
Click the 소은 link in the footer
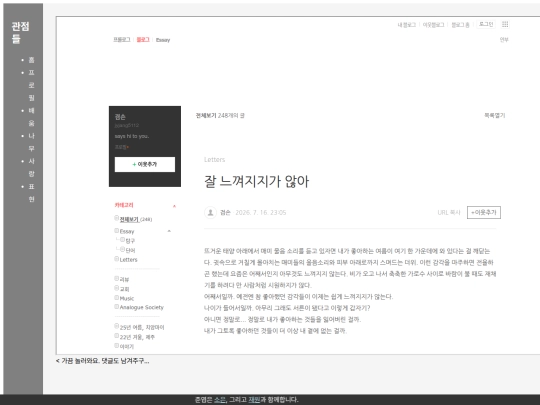(220, 399)
